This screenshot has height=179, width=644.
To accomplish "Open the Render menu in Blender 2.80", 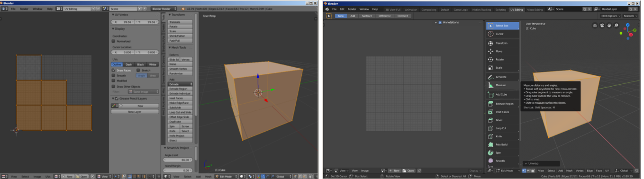I will pos(352,9).
